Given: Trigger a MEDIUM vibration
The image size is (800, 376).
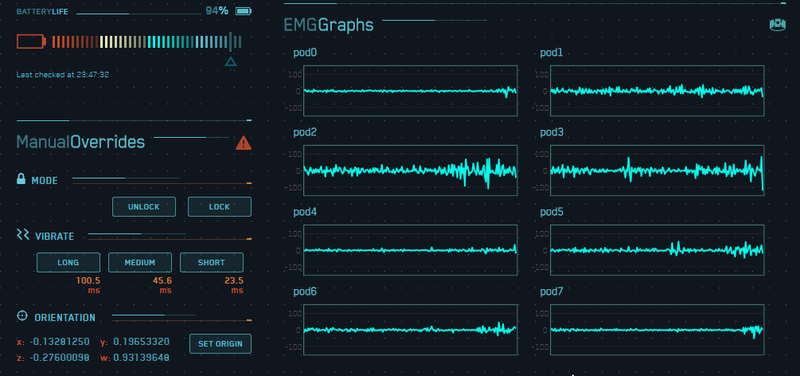Looking at the screenshot, I should (x=140, y=262).
